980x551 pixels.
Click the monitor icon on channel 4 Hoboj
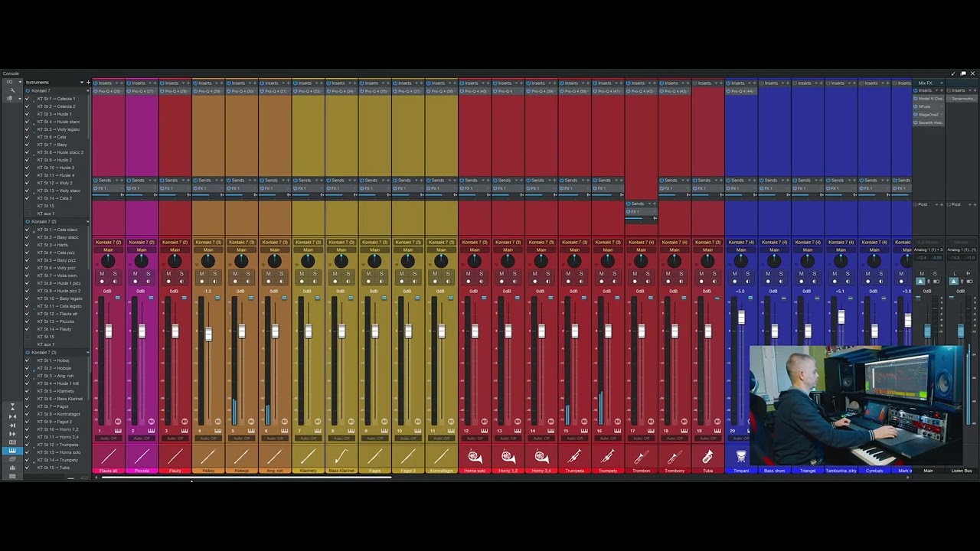[x=215, y=282]
